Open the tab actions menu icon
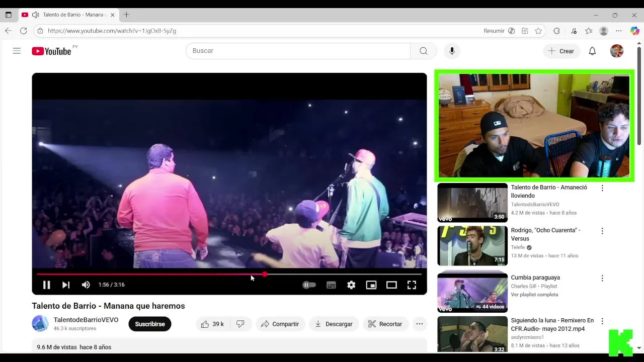Screen dimensions: 644x362 coord(8,15)
